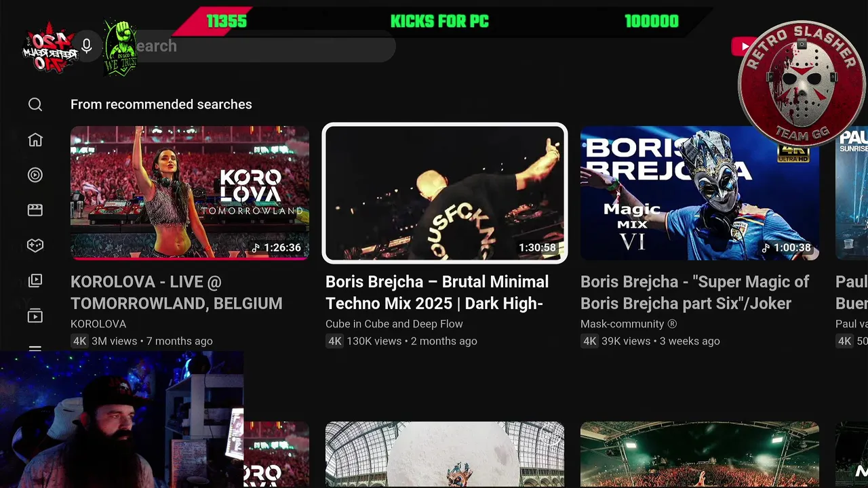Screen dimensions: 868x488
Task: Open the KOROLOVA Tomorrowland video thumbnail
Action: coord(190,192)
